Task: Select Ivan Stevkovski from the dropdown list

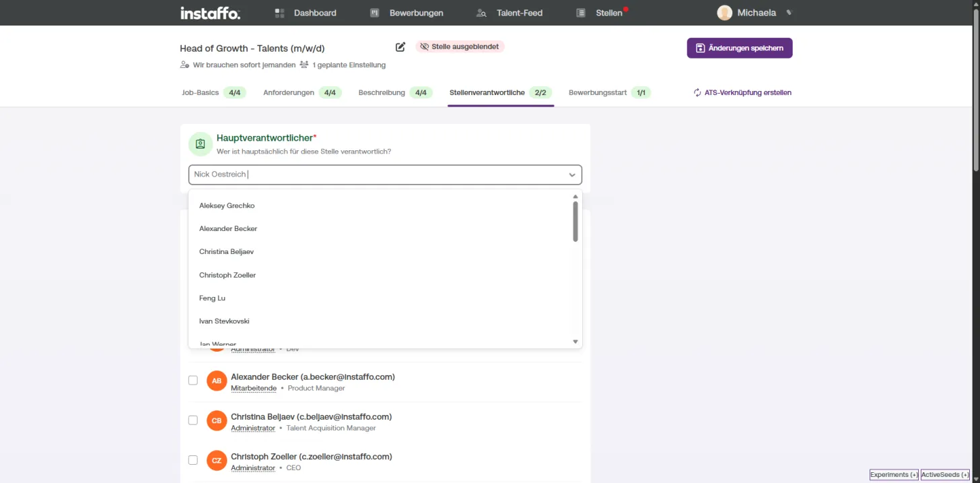Action: click(x=380, y=321)
